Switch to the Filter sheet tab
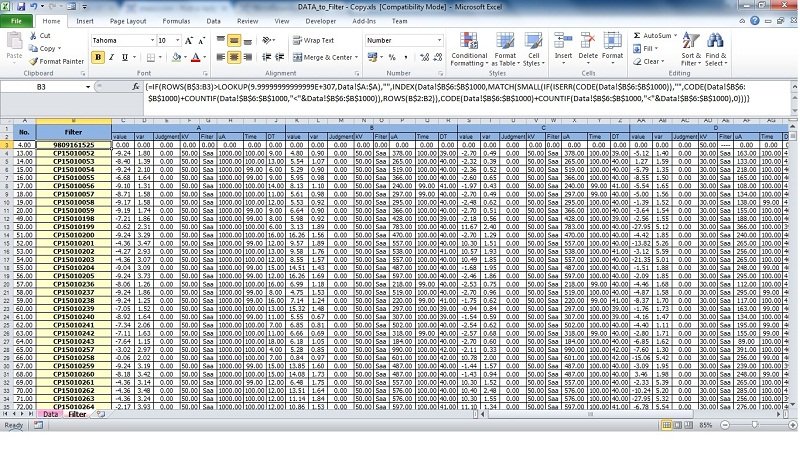The image size is (800, 449). [x=77, y=414]
